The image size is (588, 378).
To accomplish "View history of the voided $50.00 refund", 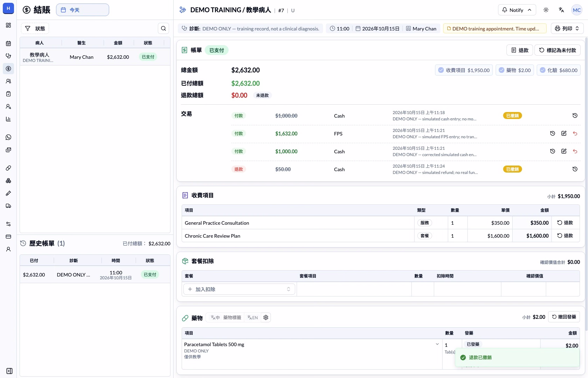I will click(575, 169).
